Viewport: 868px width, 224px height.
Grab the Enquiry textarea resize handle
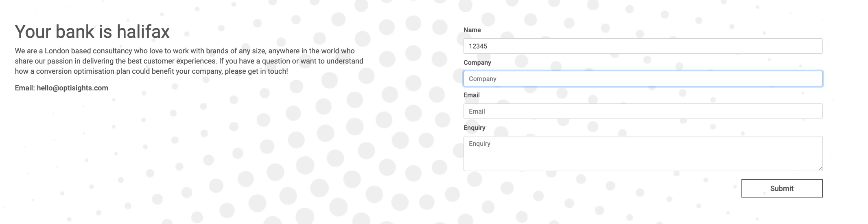[820, 168]
